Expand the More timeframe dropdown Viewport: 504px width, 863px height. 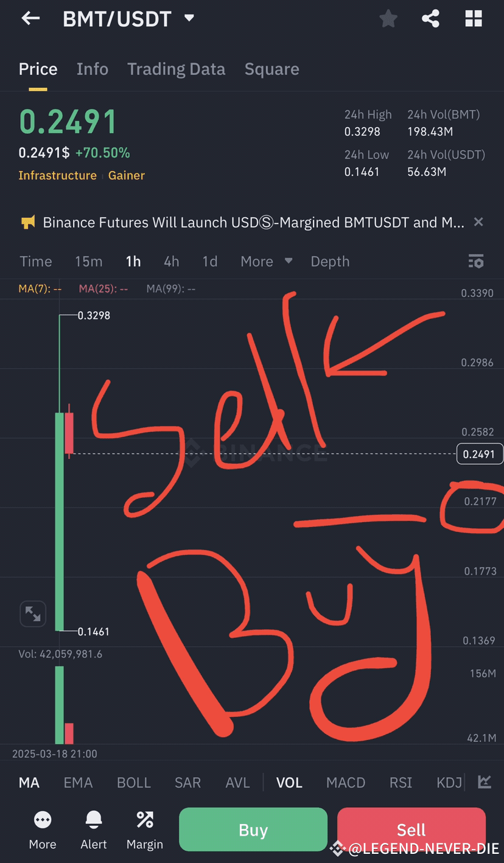266,261
